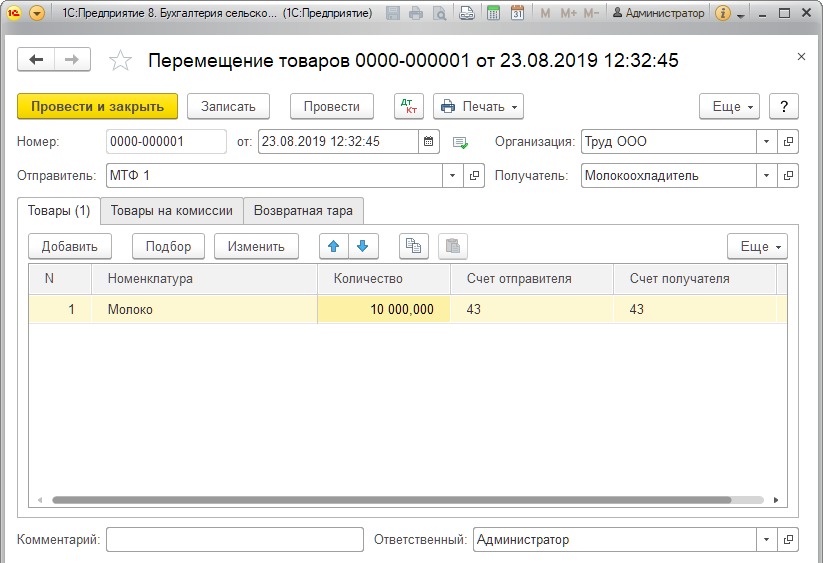Open the Отправитель item with open icon
The height and width of the screenshot is (563, 823).
(474, 176)
